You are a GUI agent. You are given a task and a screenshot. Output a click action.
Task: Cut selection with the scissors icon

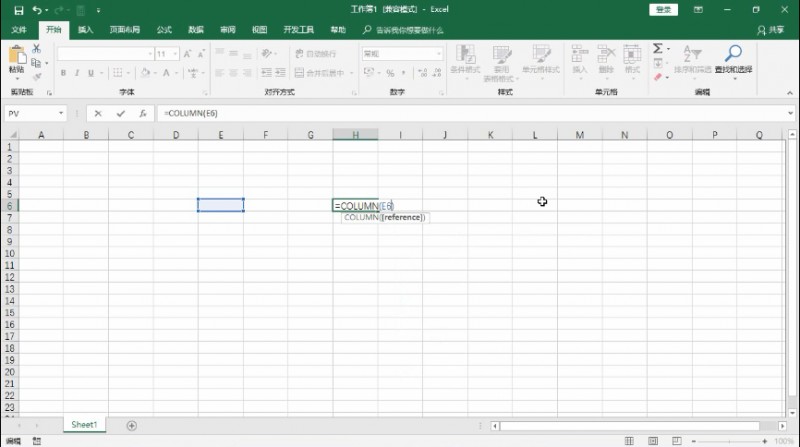(x=36, y=49)
